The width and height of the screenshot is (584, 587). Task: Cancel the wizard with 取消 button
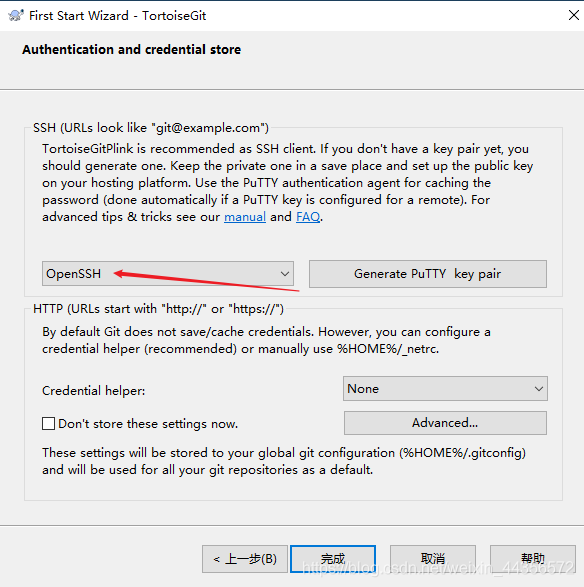point(433,559)
